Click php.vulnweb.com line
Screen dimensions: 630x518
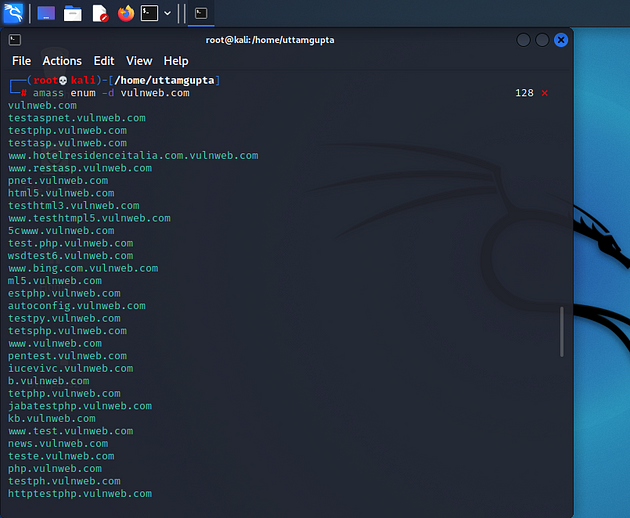[55, 468]
